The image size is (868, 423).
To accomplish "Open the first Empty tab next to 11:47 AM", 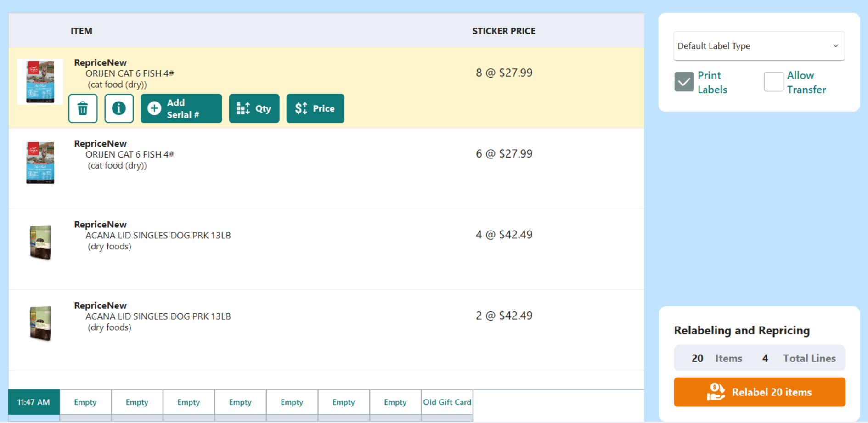I will pyautogui.click(x=85, y=402).
